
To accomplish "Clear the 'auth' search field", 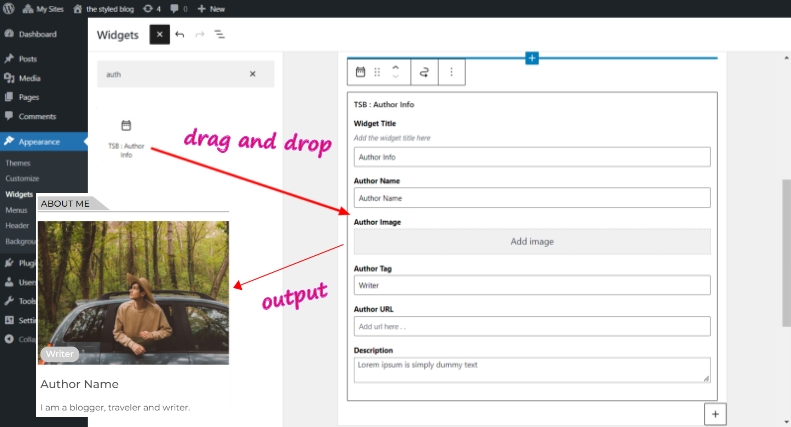I will (x=252, y=74).
